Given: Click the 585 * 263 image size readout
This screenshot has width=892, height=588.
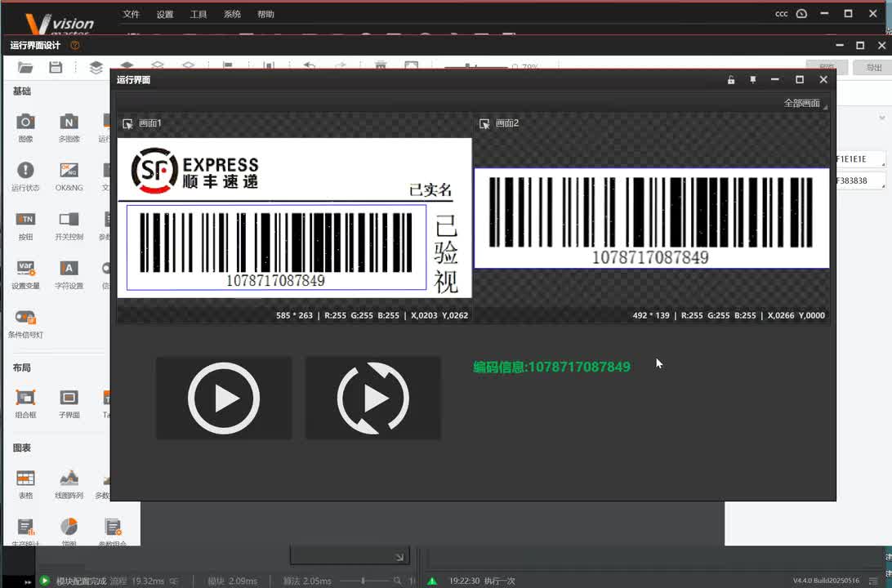Looking at the screenshot, I should [x=294, y=315].
